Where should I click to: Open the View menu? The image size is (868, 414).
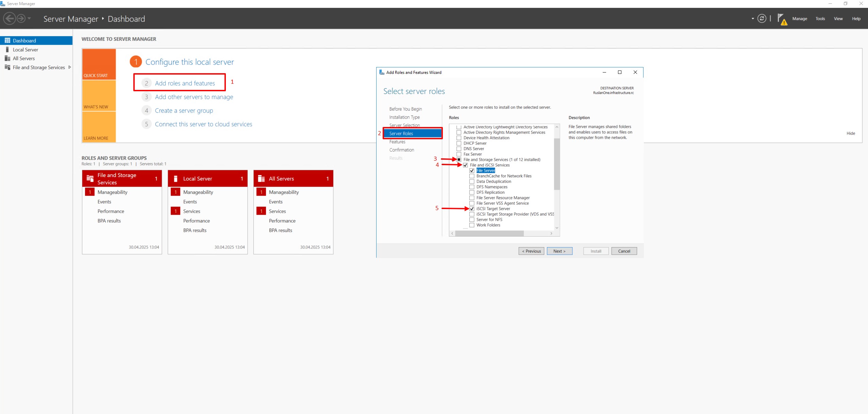coord(838,19)
